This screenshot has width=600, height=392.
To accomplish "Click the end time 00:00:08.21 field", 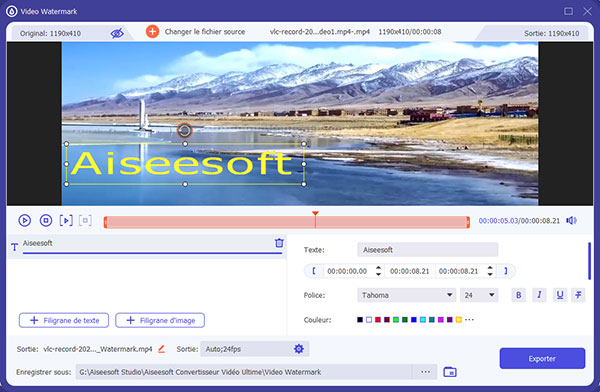I will point(459,271).
